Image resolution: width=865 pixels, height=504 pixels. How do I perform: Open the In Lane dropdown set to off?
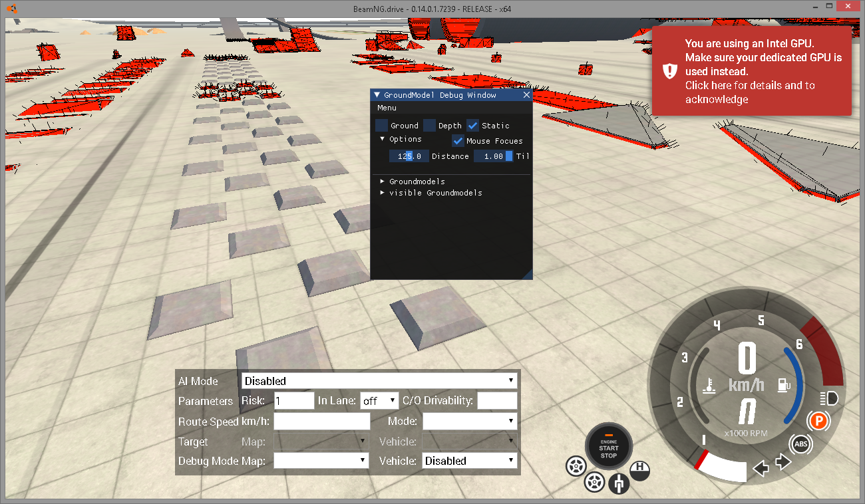[379, 400]
